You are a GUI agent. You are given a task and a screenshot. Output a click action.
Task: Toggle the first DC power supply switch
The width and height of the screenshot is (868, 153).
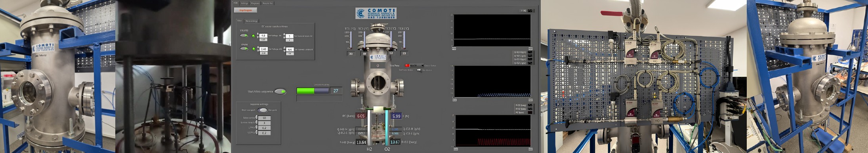[x=244, y=36]
